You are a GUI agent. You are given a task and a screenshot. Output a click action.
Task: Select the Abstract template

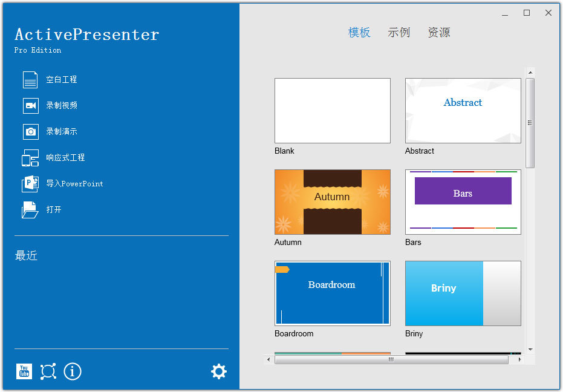pyautogui.click(x=463, y=111)
